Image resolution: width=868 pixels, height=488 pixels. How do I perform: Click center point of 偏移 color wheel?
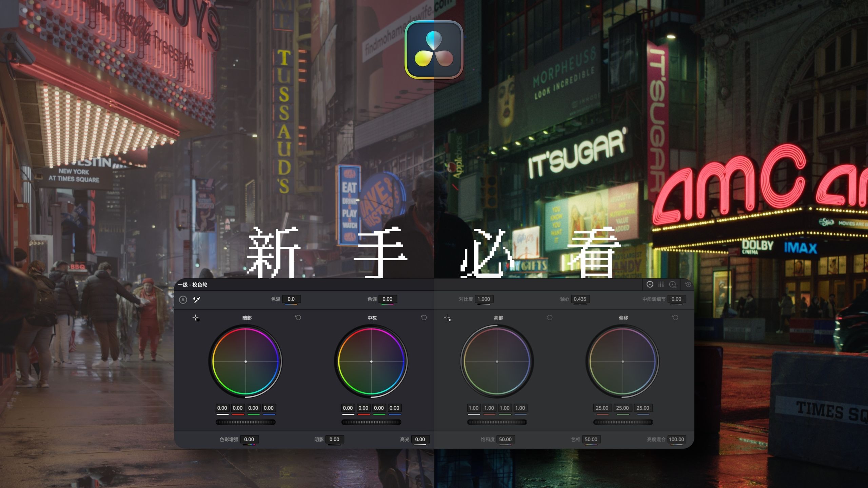[623, 362]
